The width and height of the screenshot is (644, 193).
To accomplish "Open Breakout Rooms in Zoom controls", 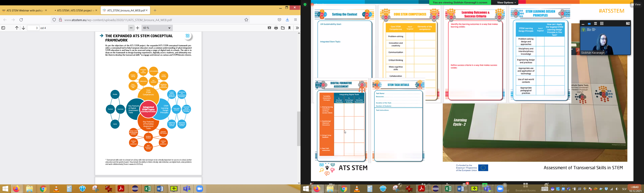I will tap(526, 187).
